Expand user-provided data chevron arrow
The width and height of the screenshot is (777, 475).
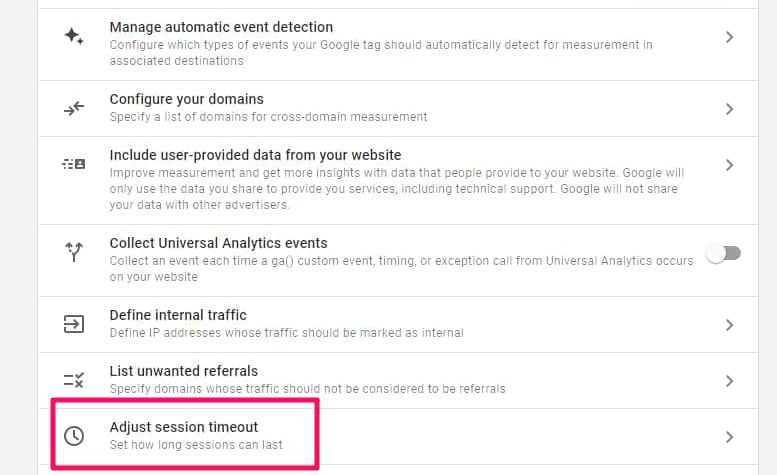(x=730, y=164)
